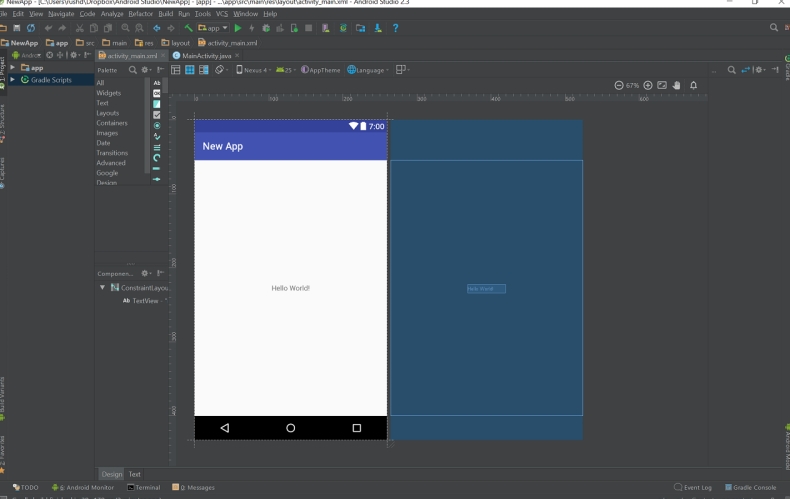
Task: Switch to the MainActivity.java tab
Action: coord(206,56)
